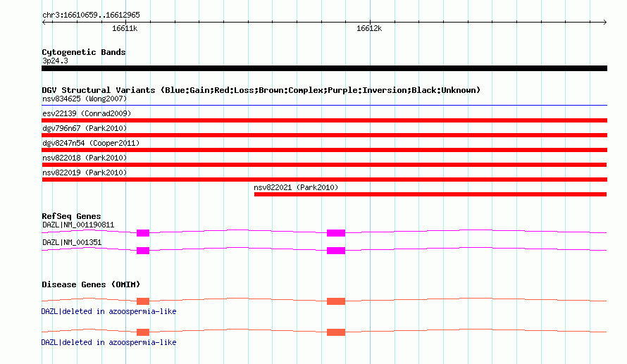627x364 pixels.
Task: Click the chr3:16610659..16612965 coordinate label
Action: (91, 15)
